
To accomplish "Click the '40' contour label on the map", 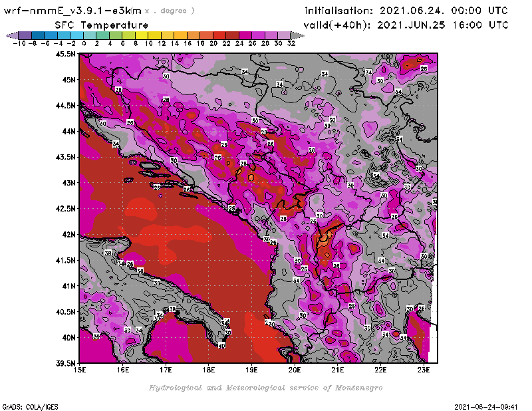I will pos(221,346).
